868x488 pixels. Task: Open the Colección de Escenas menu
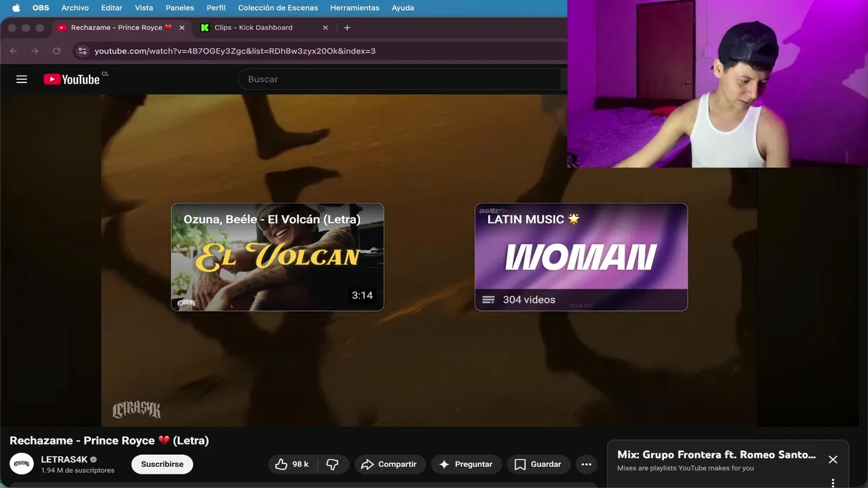[x=278, y=8]
